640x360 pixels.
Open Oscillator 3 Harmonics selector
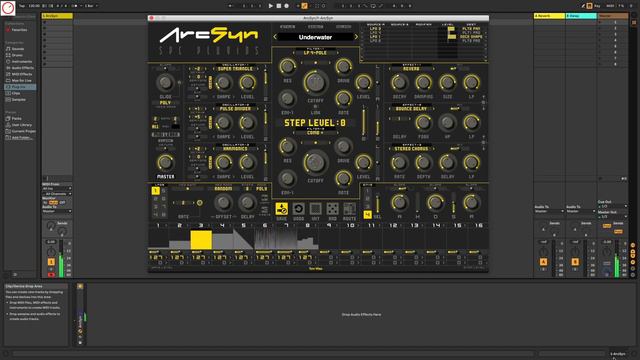tap(236, 149)
